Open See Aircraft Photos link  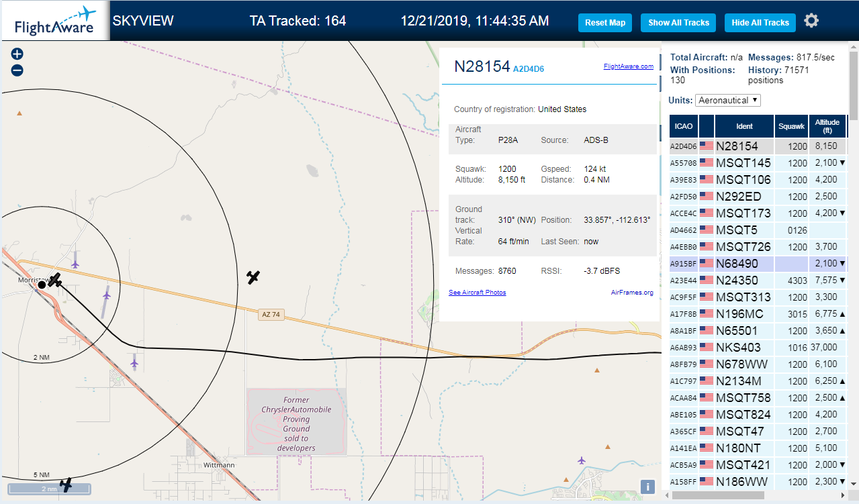point(478,293)
